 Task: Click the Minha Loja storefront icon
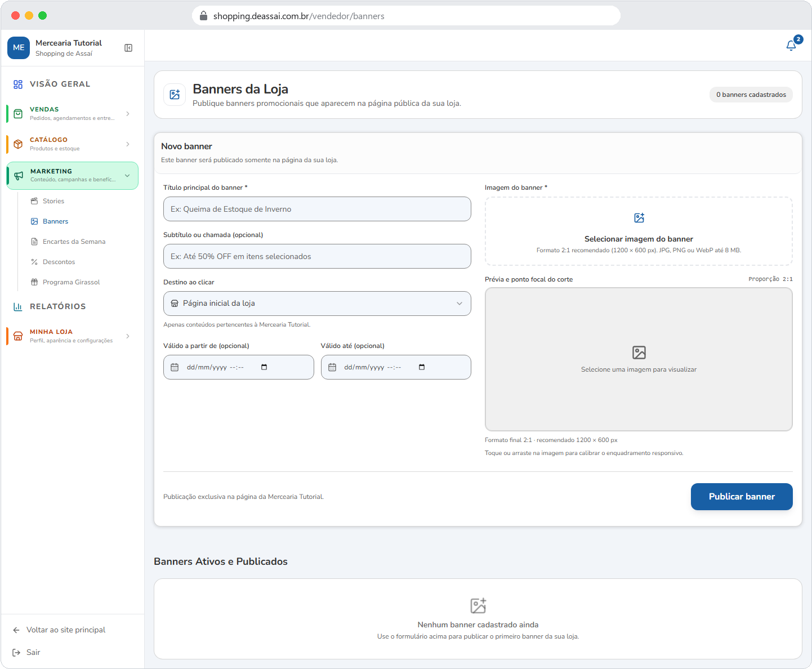pos(18,336)
